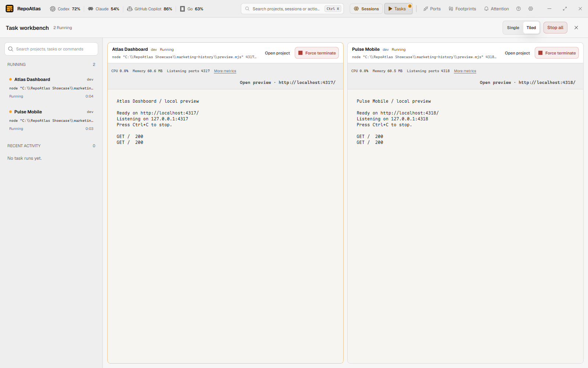Open the Sessions view
588x368 pixels.
(x=366, y=9)
